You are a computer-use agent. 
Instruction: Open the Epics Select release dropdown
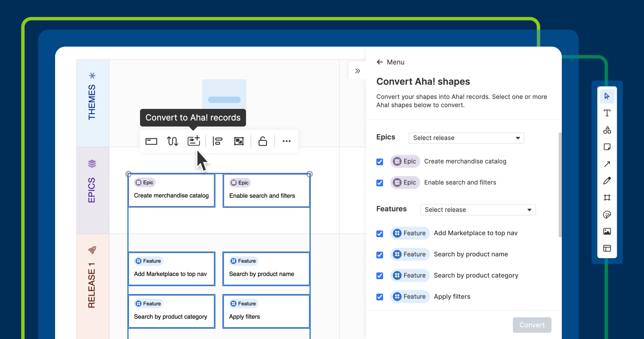[466, 138]
